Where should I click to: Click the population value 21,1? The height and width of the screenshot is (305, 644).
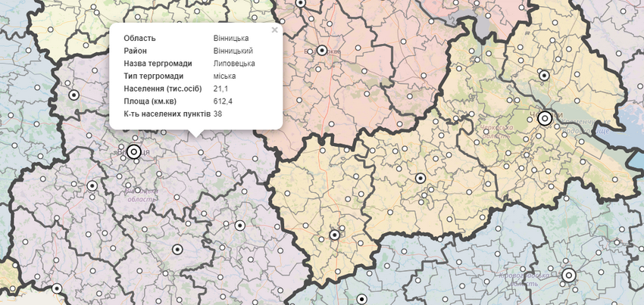point(221,89)
